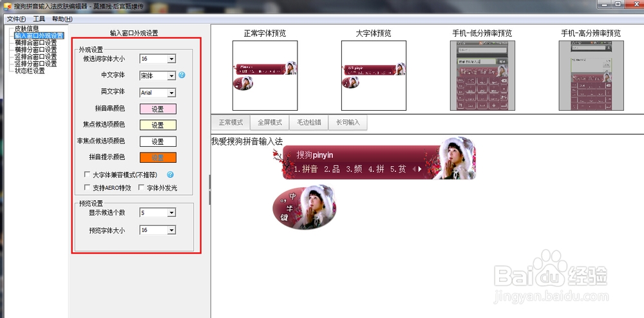Set 拼音提示颜色 orange color button
The image size is (644, 318).
pos(158,158)
